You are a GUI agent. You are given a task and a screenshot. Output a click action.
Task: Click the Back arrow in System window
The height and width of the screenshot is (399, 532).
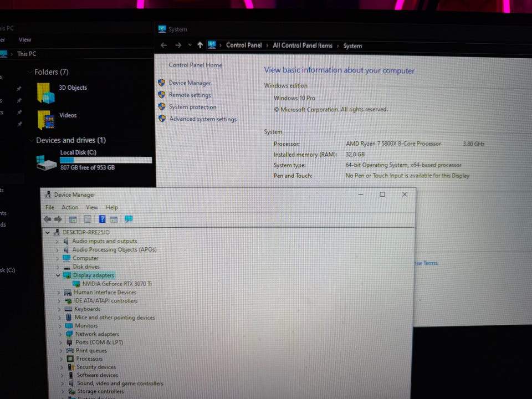pyautogui.click(x=164, y=45)
